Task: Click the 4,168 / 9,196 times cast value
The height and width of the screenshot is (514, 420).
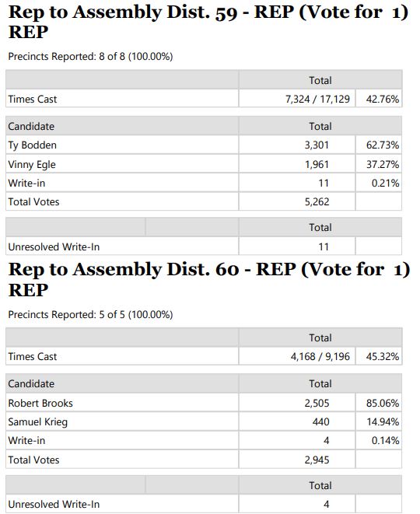Action: (x=320, y=356)
